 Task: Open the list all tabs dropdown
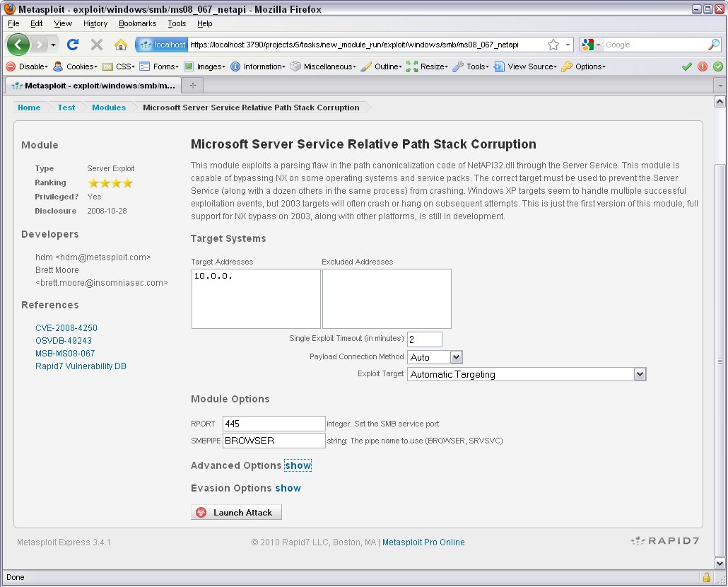pos(720,86)
